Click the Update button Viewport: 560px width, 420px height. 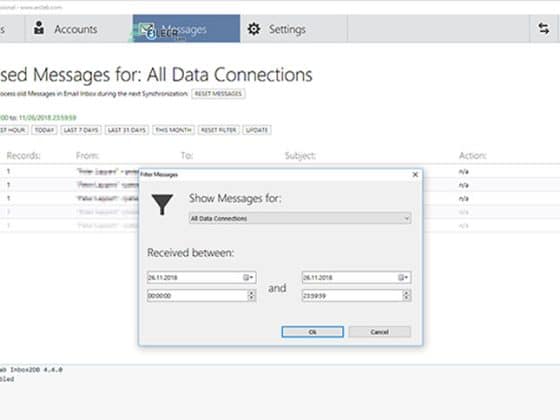point(257,130)
